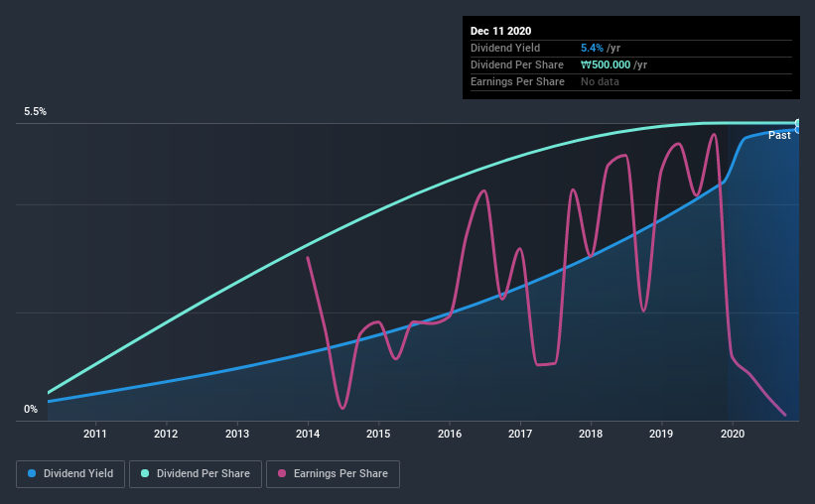Click the 2016 x-axis label
The height and width of the screenshot is (504, 815).
click(x=450, y=434)
